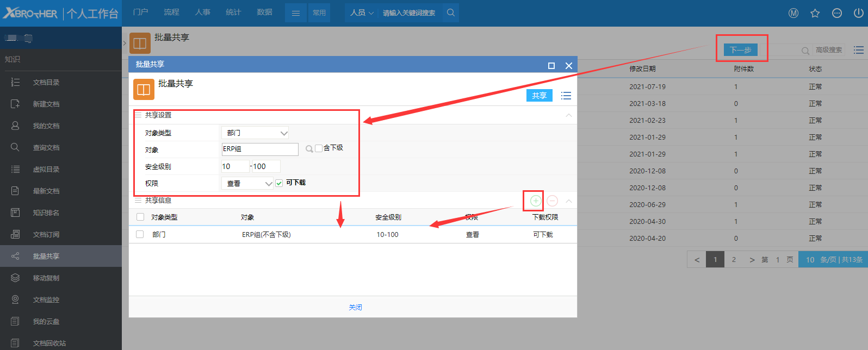Collapse the 共享设置 section
This screenshot has height=350, width=868.
coord(568,115)
